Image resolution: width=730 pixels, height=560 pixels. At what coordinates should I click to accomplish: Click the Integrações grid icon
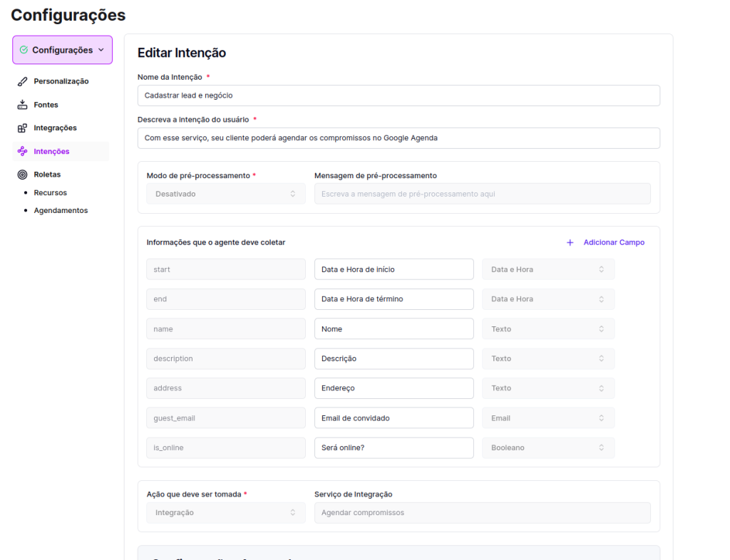click(22, 128)
